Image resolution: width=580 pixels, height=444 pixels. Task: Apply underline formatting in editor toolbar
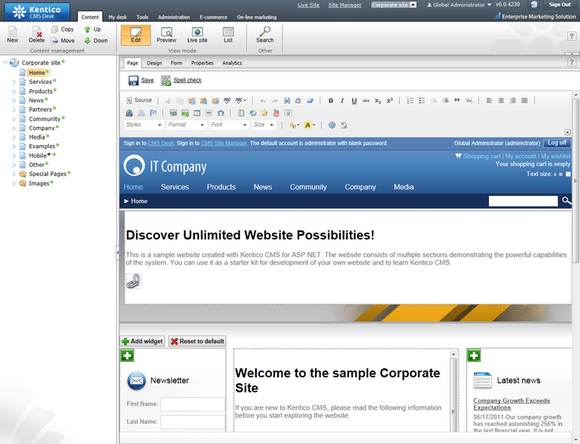pyautogui.click(x=354, y=101)
